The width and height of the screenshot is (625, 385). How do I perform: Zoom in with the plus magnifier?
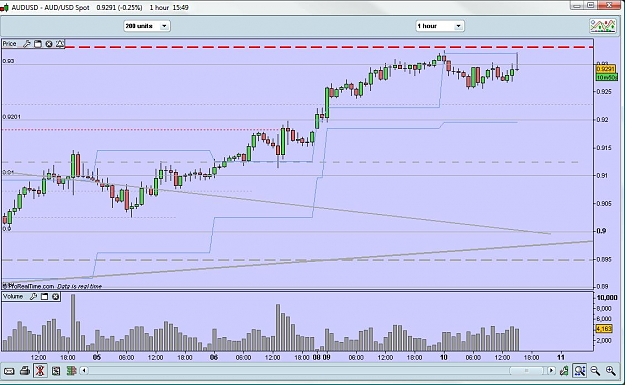click(x=611, y=371)
